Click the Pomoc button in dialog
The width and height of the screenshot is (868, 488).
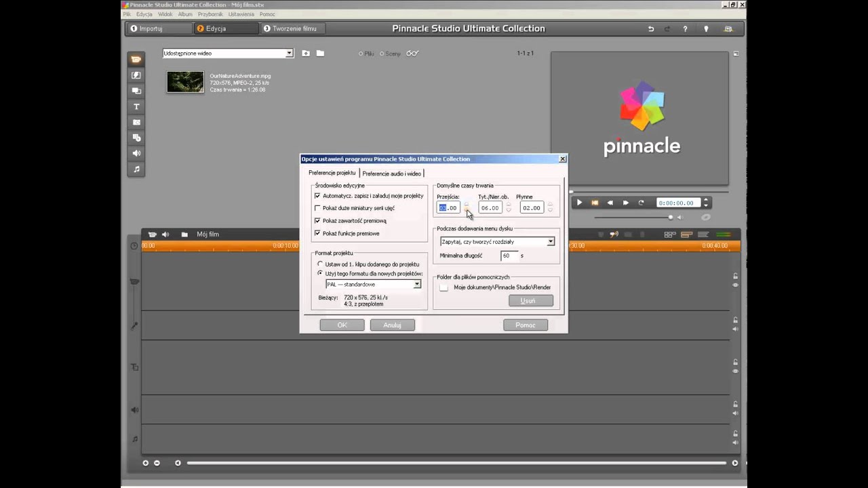tap(526, 325)
